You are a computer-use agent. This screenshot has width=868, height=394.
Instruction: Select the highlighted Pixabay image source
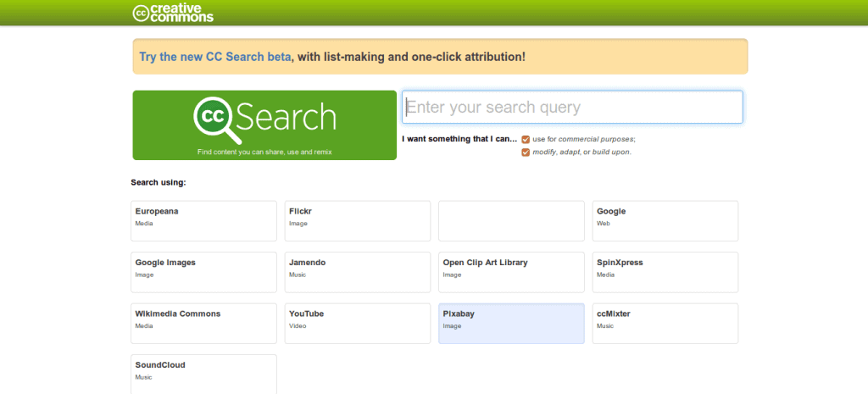click(511, 324)
